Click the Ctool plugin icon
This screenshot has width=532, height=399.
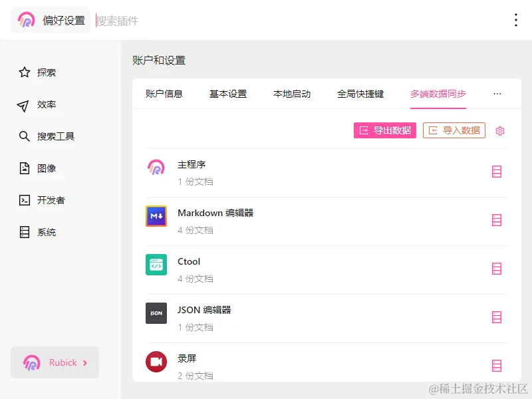coord(156,264)
